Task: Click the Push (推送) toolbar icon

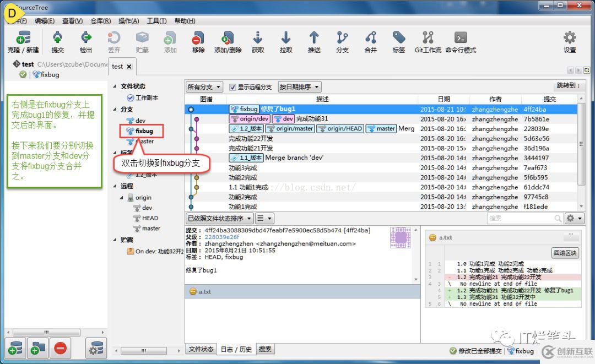Action: (314, 42)
